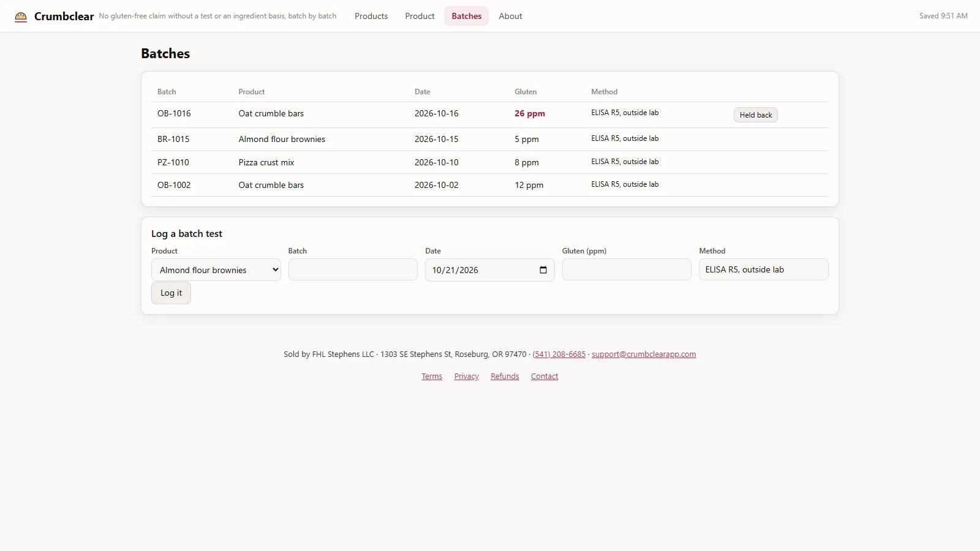Email support@crumbclearapp.com link
Screen dimensions: 980x551
tap(644, 354)
